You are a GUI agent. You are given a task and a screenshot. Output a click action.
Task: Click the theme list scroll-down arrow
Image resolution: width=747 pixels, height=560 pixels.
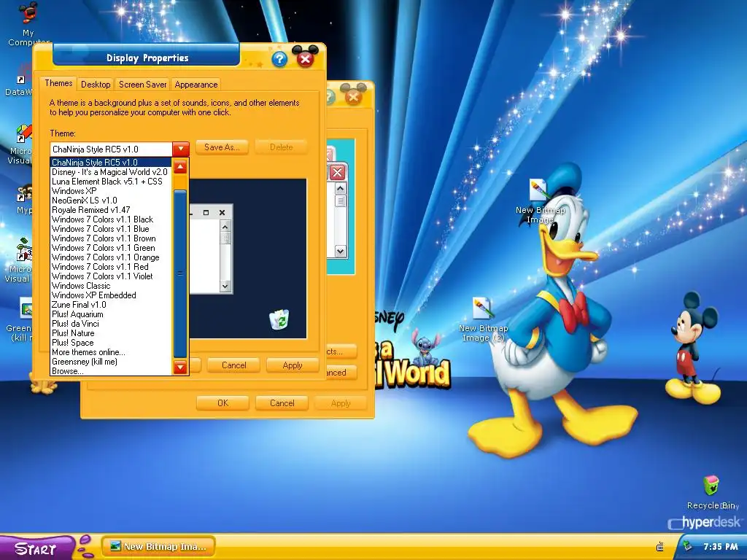coord(180,367)
